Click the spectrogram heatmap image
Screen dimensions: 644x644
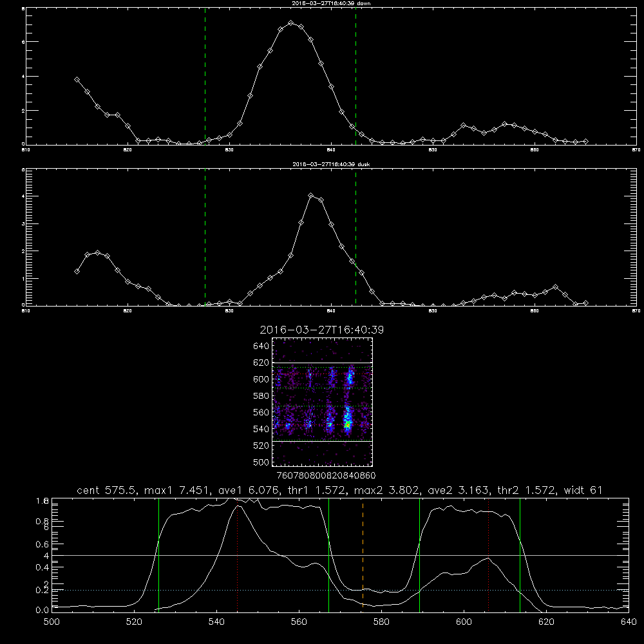tap(323, 402)
